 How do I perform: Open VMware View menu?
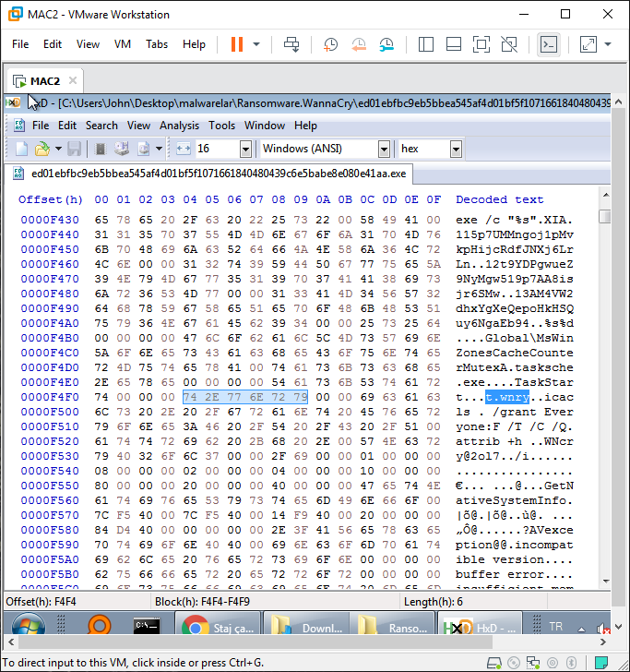(88, 44)
